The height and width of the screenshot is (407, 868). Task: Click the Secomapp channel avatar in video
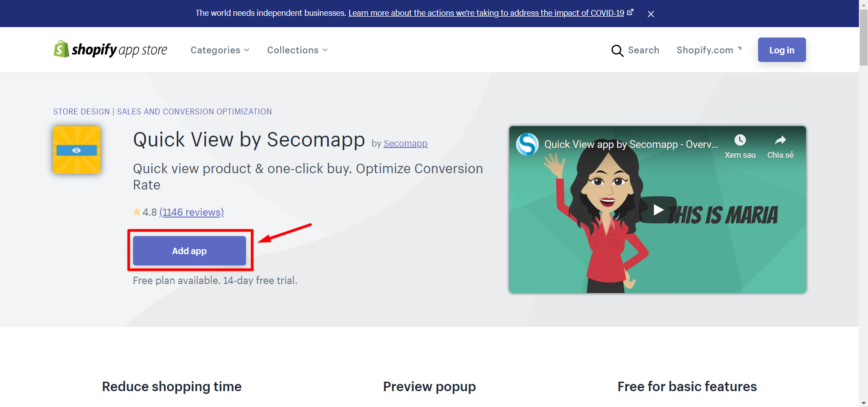[x=527, y=144]
